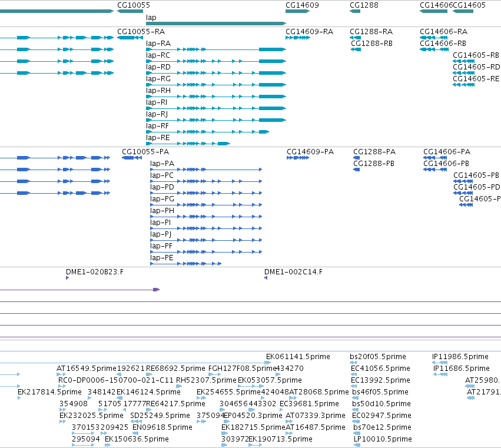Select the EK254655.5prime EST
The width and height of the screenshot is (501, 448).
pyautogui.click(x=201, y=398)
